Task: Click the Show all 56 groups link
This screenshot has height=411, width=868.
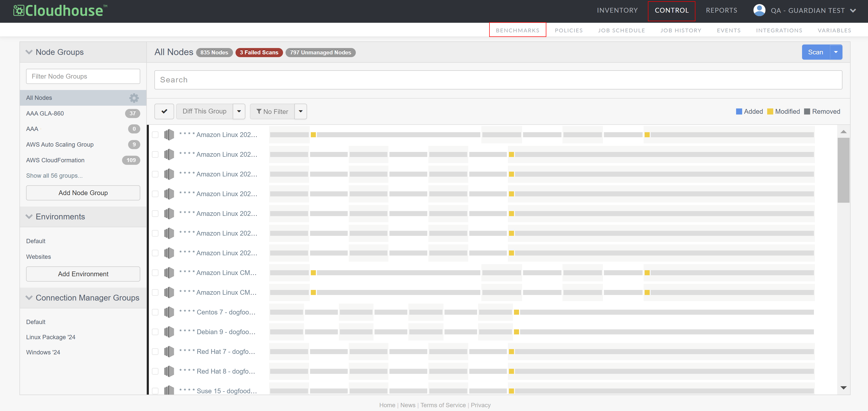Action: [54, 176]
